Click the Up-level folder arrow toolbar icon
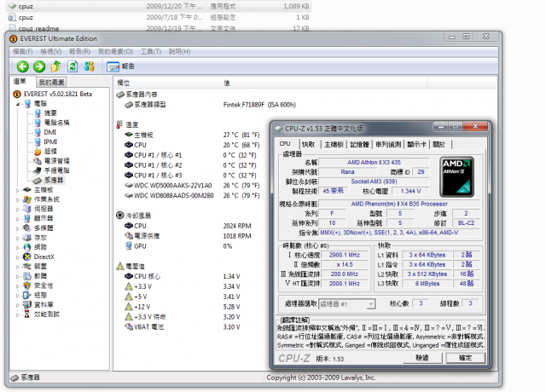 [55, 66]
